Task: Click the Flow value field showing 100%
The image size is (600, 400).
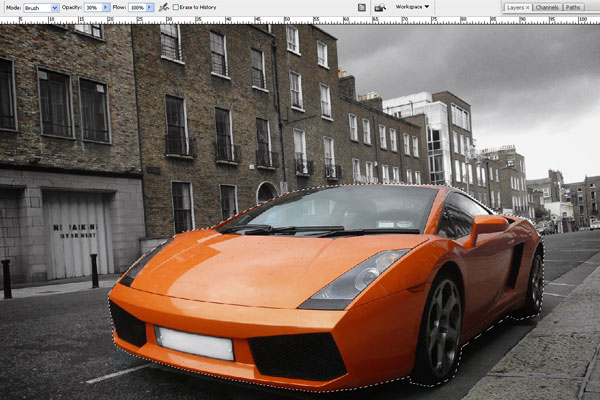Action: [x=137, y=8]
